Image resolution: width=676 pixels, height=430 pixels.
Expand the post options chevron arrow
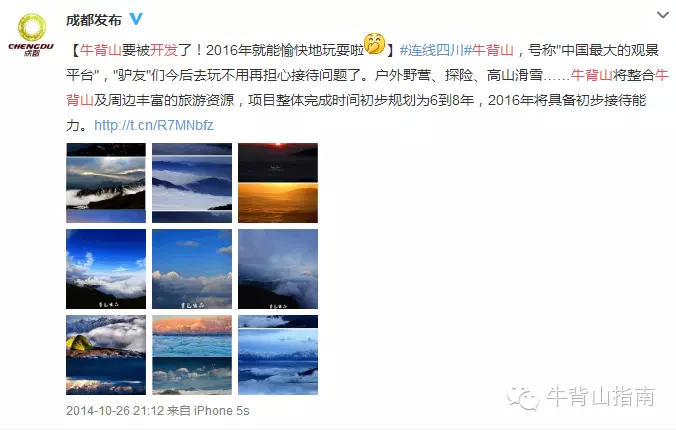tap(663, 15)
